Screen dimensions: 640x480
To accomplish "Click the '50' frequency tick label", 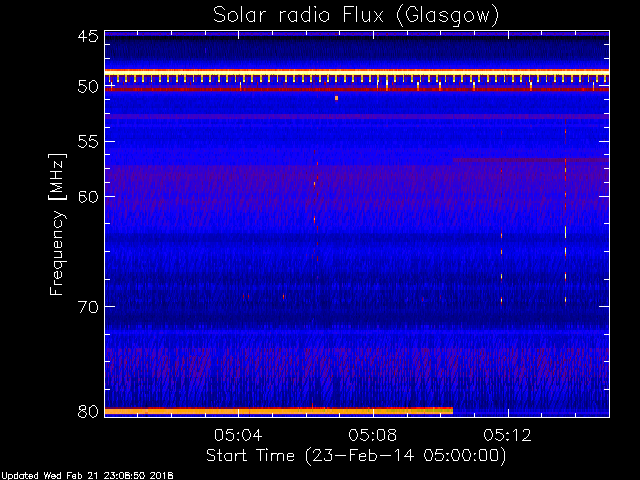I will tap(88, 87).
